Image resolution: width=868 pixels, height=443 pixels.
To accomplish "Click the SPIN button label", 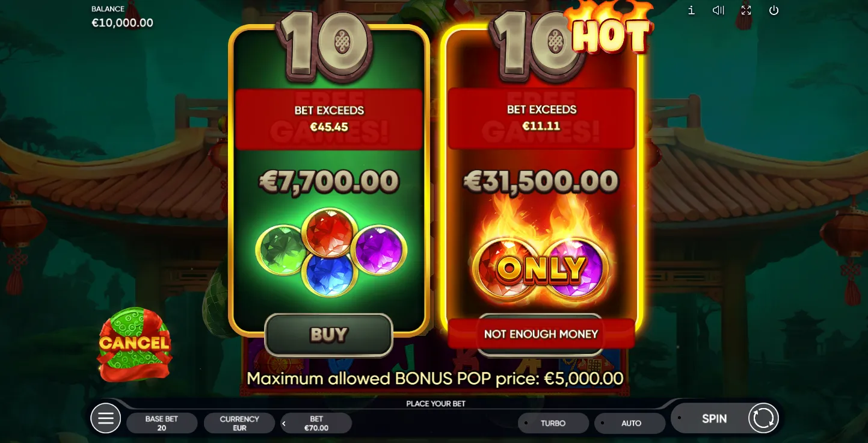I will click(x=714, y=418).
